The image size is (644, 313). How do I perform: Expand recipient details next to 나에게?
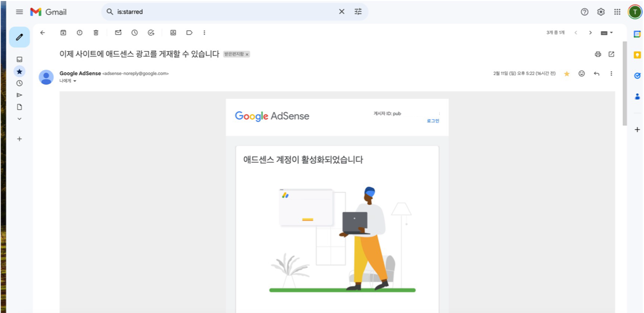[x=75, y=81]
